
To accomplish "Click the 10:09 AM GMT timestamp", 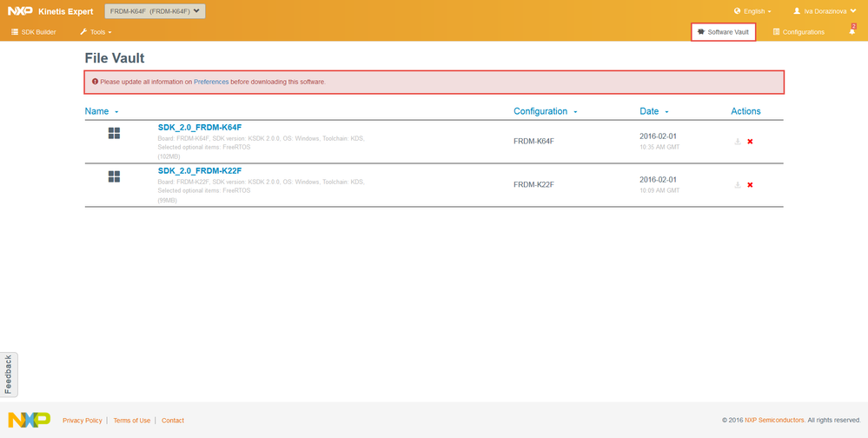I will pos(659,190).
